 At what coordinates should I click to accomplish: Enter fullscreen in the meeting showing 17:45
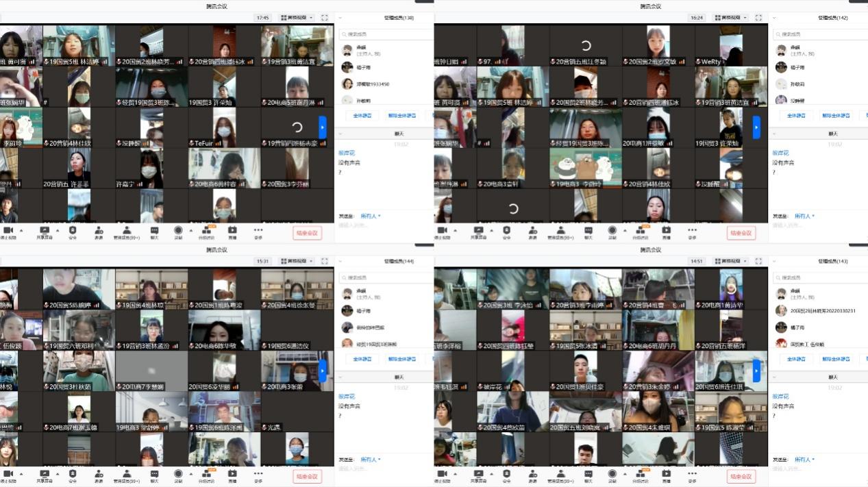click(324, 18)
